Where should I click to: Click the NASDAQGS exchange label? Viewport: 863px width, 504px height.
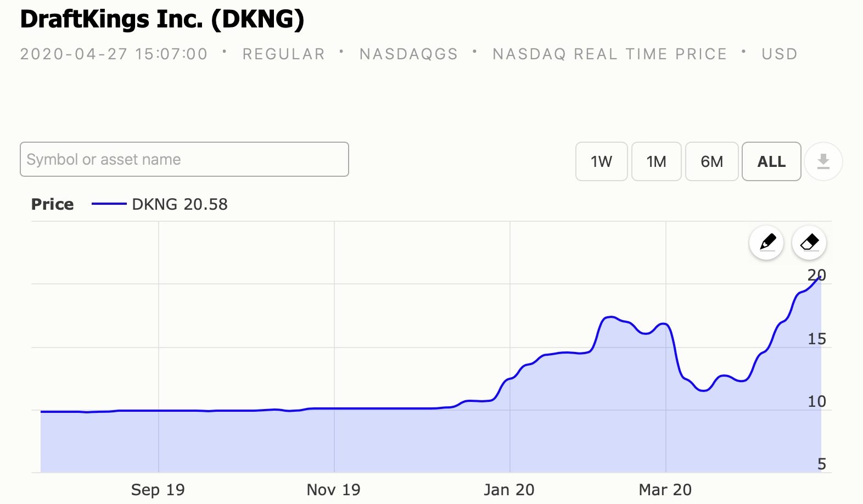pos(408,54)
